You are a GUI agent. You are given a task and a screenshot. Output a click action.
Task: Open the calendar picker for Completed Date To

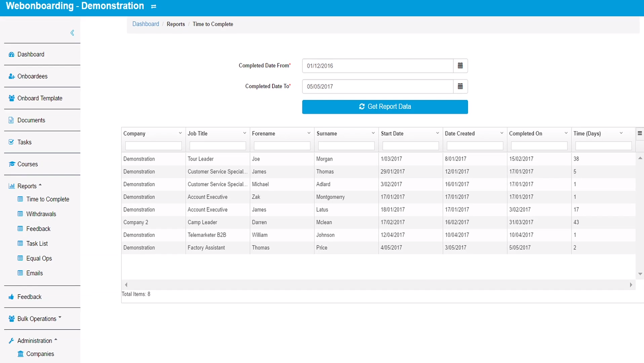[460, 86]
